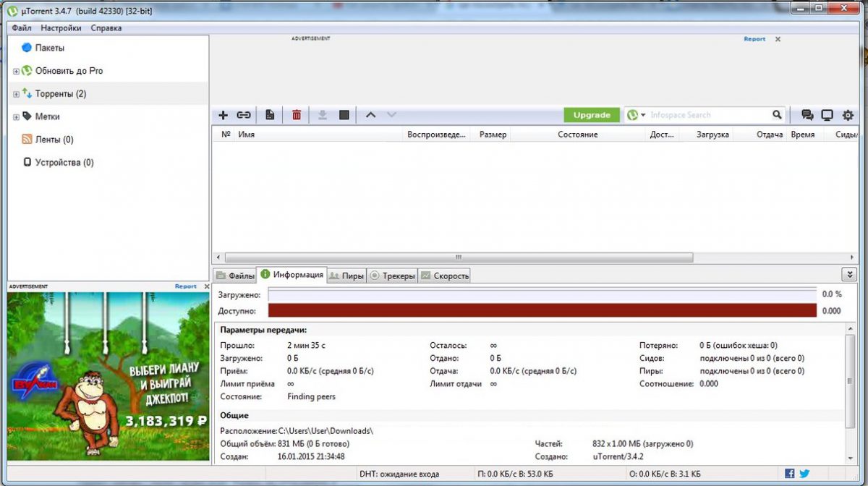Click the Create New Torrent file icon

pos(270,115)
